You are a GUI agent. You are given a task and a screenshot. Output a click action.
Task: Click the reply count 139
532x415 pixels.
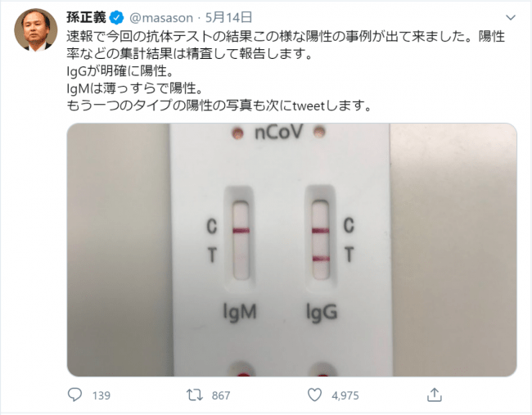[101, 395]
